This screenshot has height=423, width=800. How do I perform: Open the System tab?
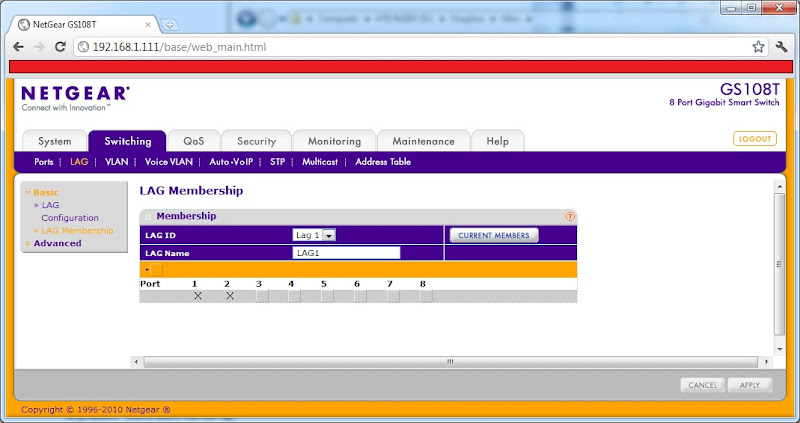point(55,141)
